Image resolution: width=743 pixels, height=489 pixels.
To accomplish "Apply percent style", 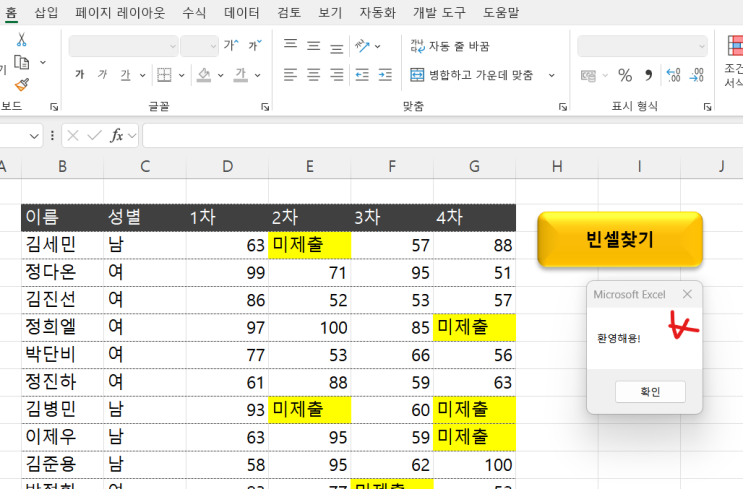I will [625, 75].
